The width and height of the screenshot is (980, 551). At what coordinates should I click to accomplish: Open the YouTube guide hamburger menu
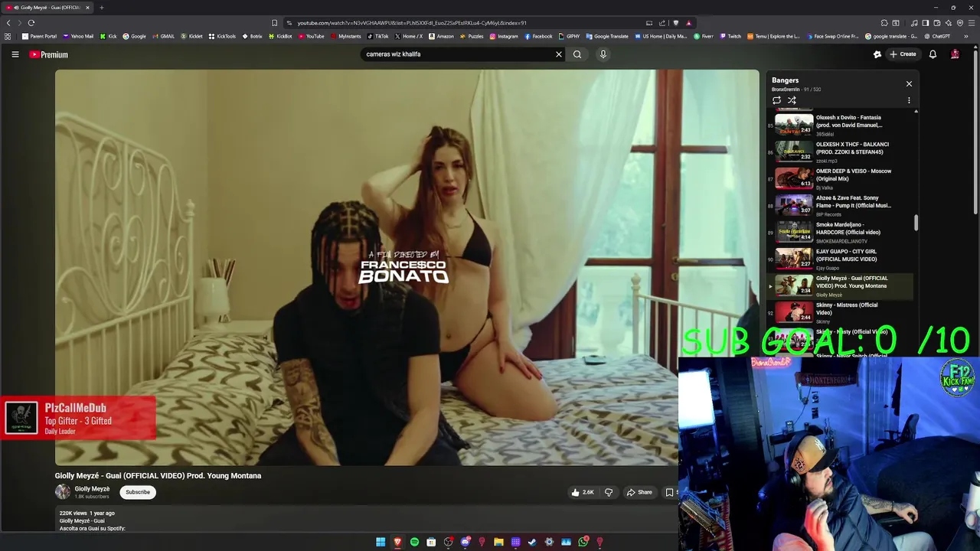[x=15, y=54]
